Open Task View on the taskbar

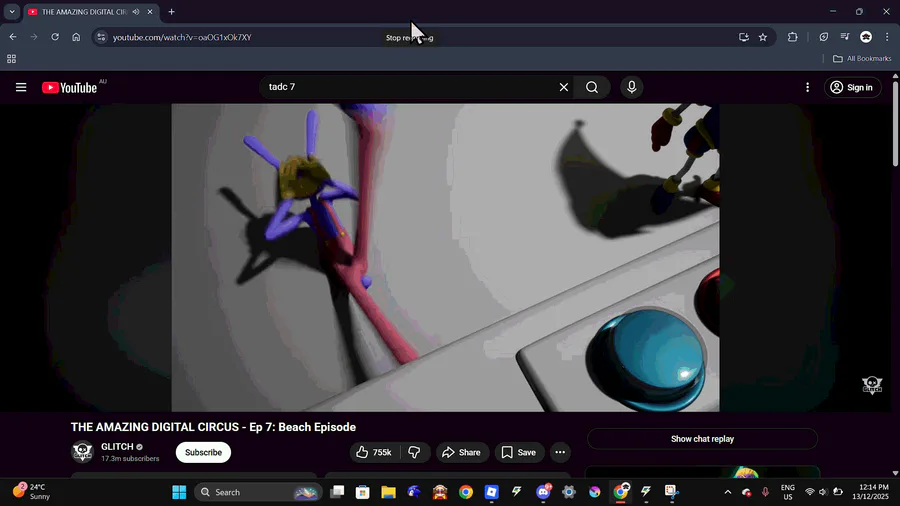[x=338, y=492]
